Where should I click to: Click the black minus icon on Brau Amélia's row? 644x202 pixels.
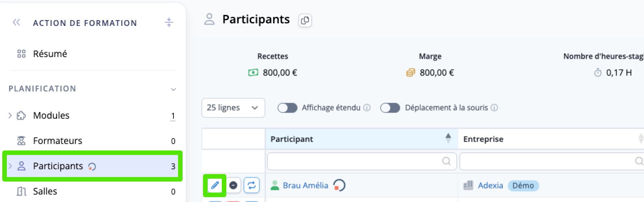point(233,185)
